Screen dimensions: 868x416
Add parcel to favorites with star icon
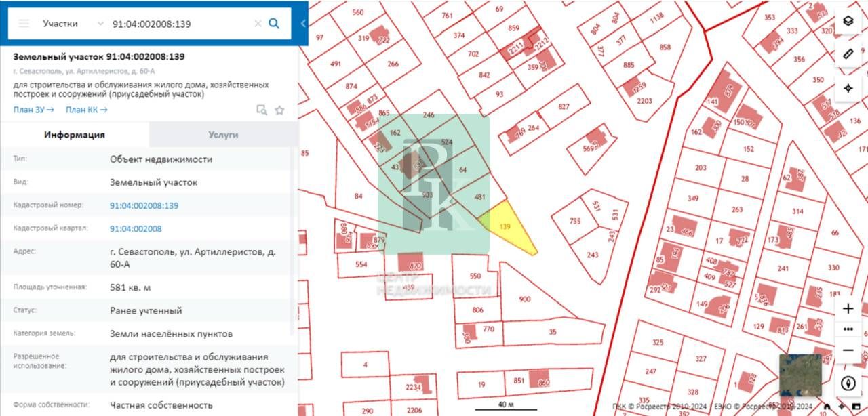[x=279, y=110]
